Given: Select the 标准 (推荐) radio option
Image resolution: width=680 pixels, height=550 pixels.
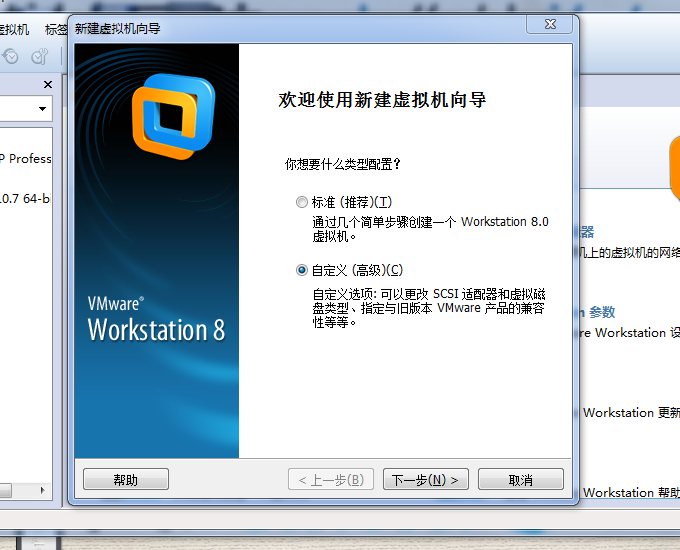Looking at the screenshot, I should (302, 202).
